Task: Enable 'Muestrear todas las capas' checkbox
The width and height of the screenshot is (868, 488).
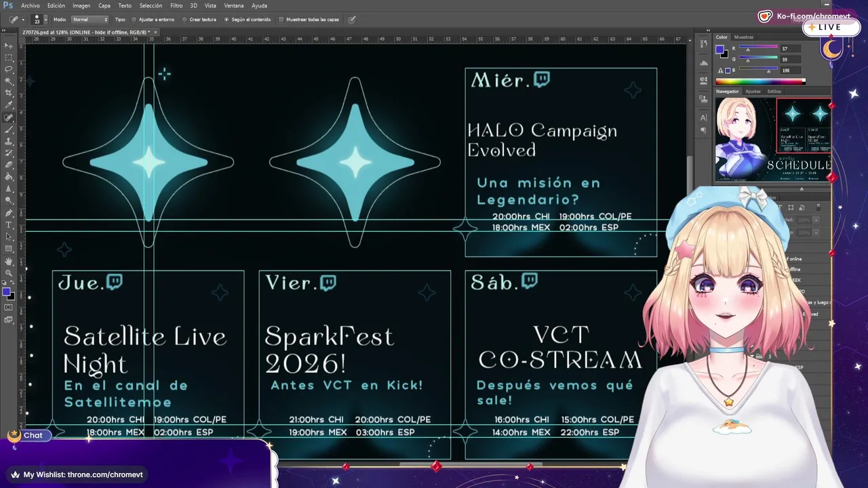Action: (309, 20)
